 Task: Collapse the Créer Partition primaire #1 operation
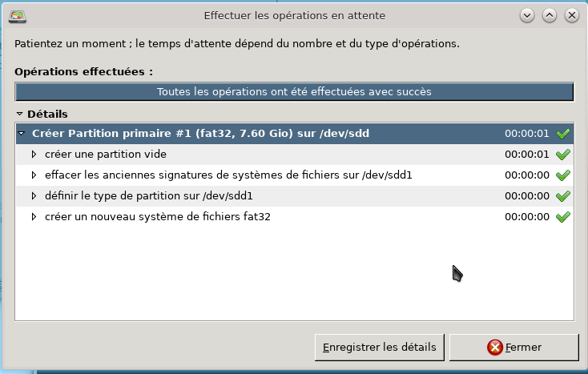(x=22, y=134)
